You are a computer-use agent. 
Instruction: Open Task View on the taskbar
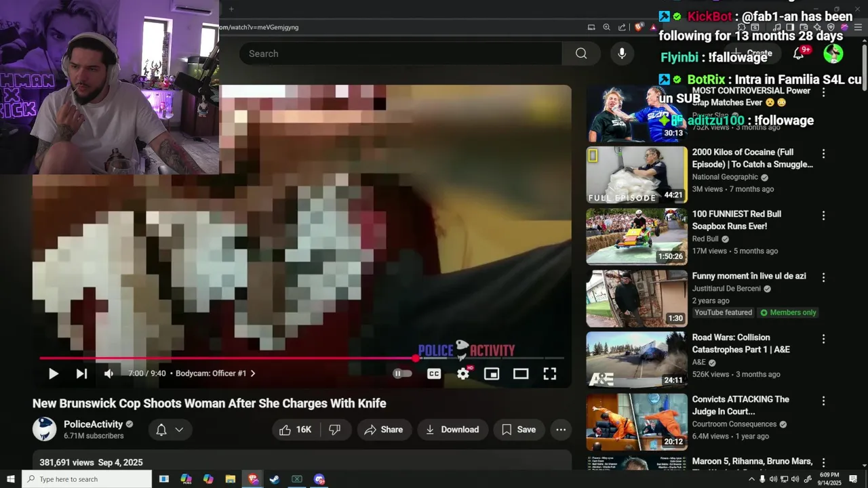tap(164, 479)
